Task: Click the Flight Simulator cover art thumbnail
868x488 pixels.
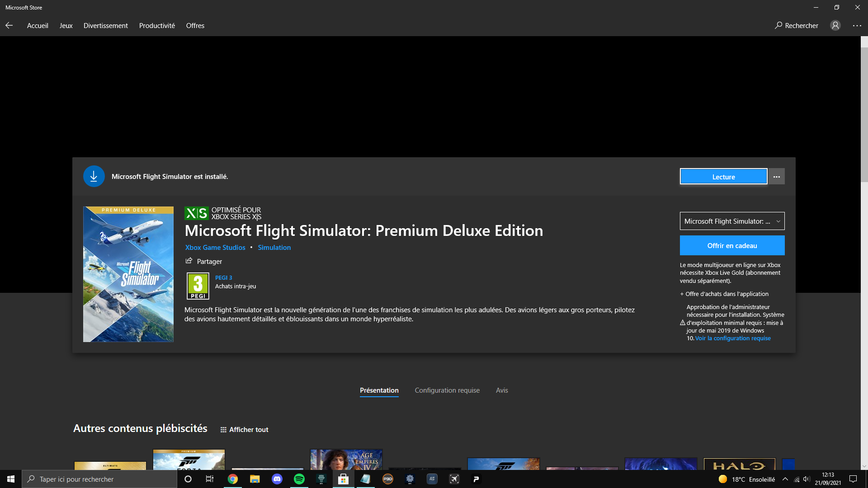Action: tap(128, 274)
